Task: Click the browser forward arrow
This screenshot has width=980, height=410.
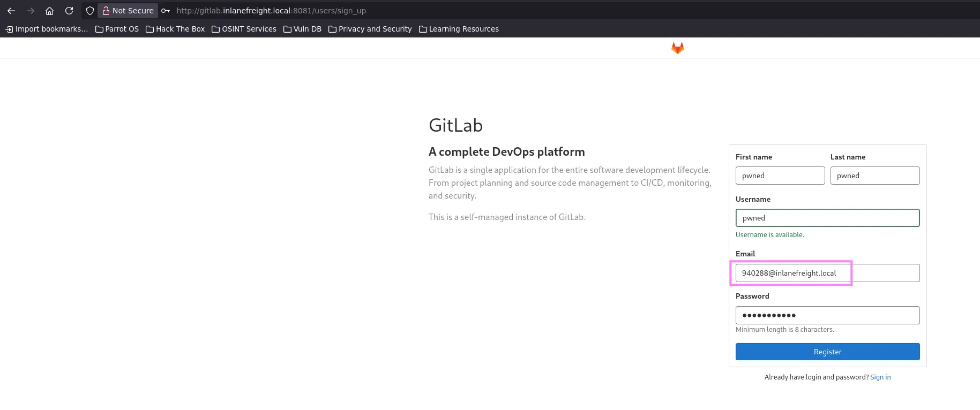Action: coord(31,11)
